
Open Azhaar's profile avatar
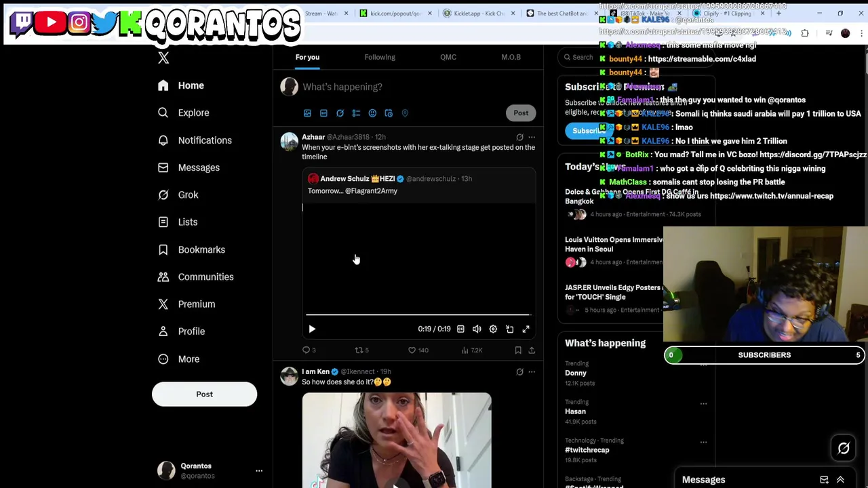(290, 142)
